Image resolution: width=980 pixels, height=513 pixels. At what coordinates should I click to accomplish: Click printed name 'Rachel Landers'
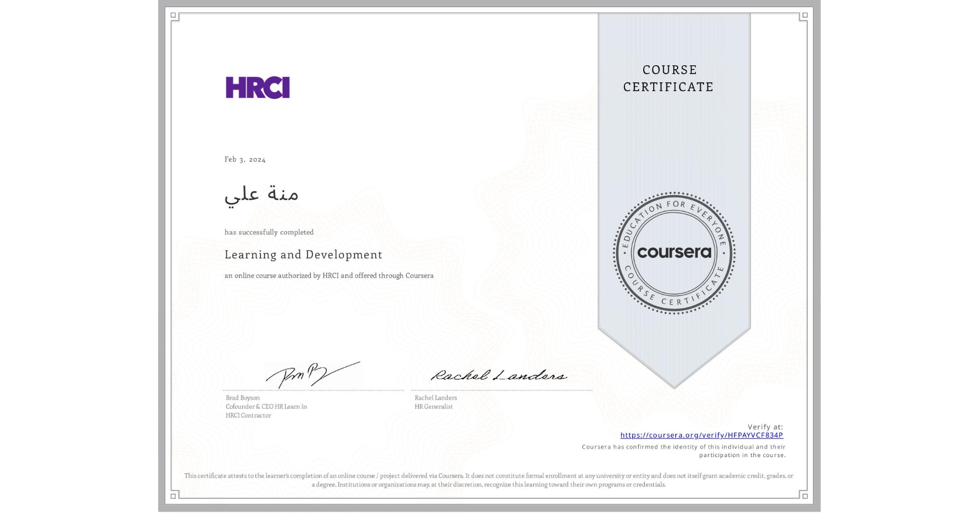click(436, 397)
